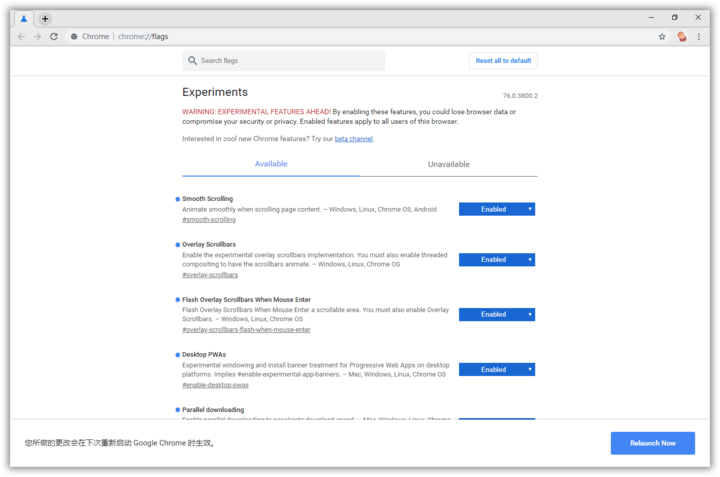Click the new tab plus button
720x477 pixels.
click(45, 19)
